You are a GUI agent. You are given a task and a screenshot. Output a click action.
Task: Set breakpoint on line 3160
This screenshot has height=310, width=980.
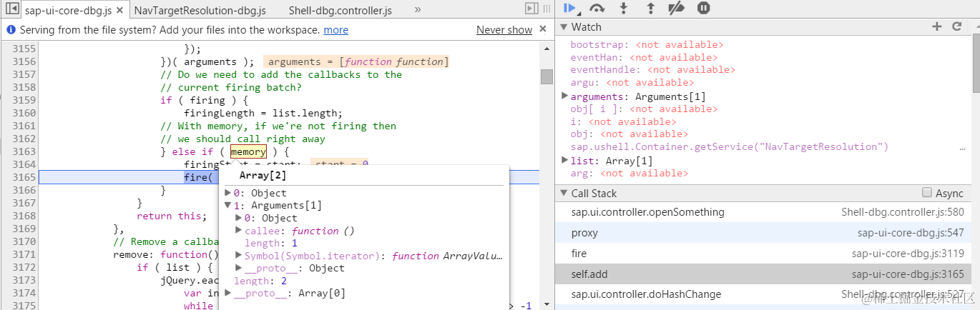[24, 113]
